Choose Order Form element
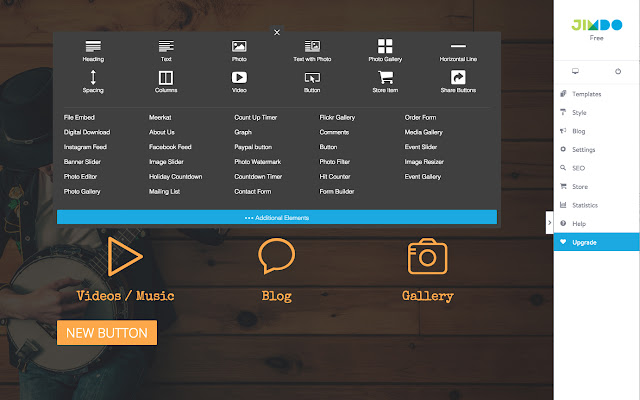 point(420,118)
